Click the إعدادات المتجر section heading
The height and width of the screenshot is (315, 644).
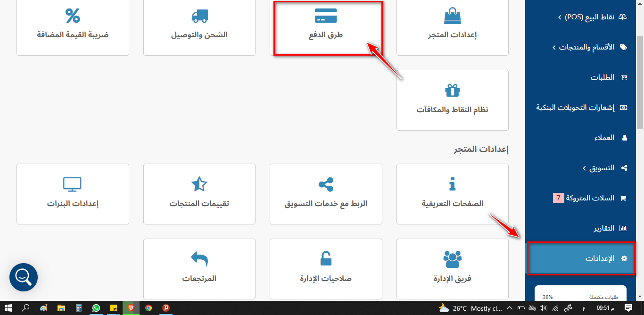481,149
